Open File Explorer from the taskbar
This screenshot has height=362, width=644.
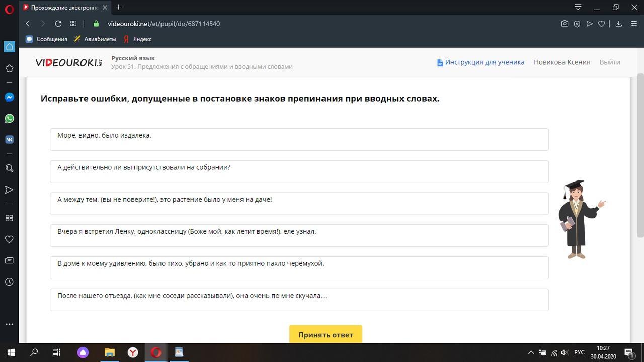click(110, 352)
